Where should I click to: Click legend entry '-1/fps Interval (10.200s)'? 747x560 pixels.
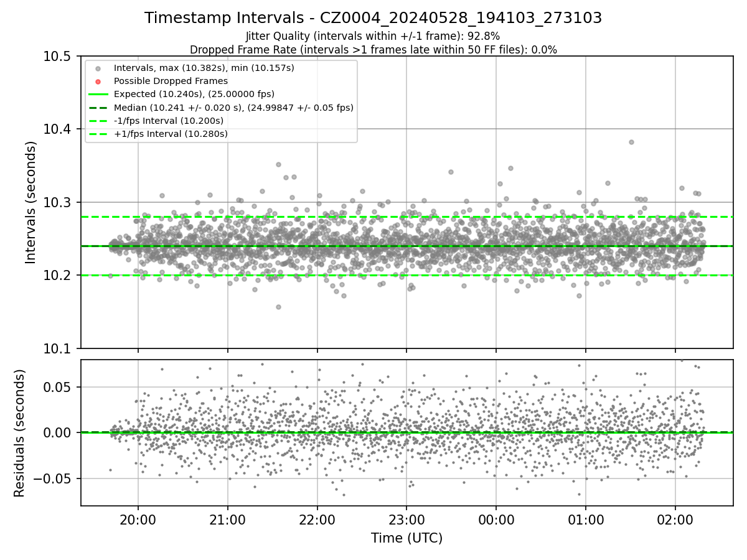pyautogui.click(x=169, y=121)
